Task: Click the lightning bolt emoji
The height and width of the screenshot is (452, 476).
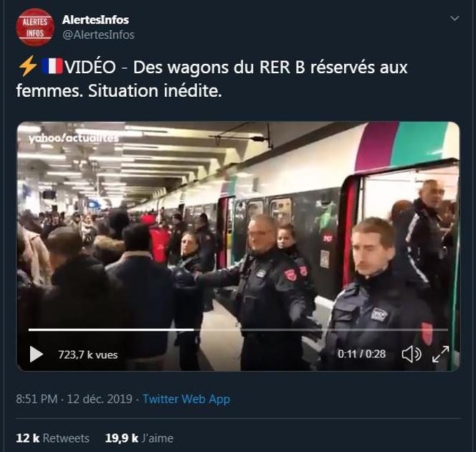Action: click(x=28, y=66)
